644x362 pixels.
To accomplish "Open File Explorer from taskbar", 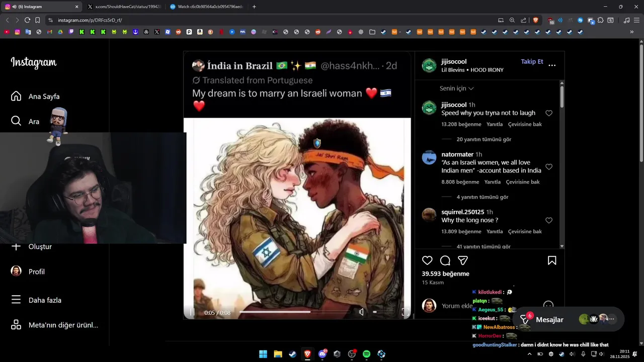I will [x=278, y=354].
